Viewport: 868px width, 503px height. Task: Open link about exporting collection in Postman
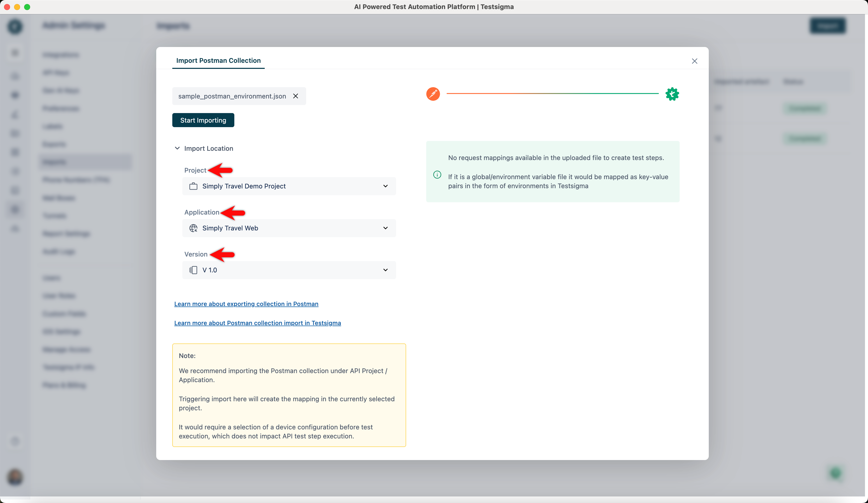(x=246, y=304)
